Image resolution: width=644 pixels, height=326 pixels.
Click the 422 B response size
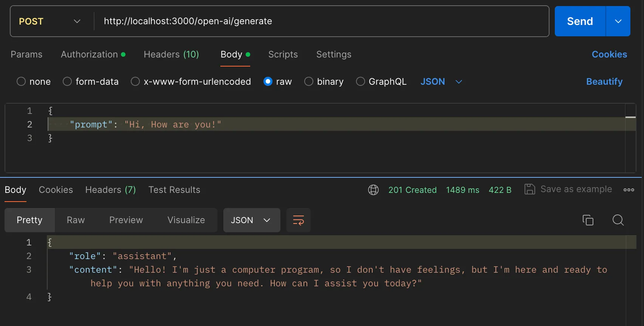pyautogui.click(x=500, y=190)
